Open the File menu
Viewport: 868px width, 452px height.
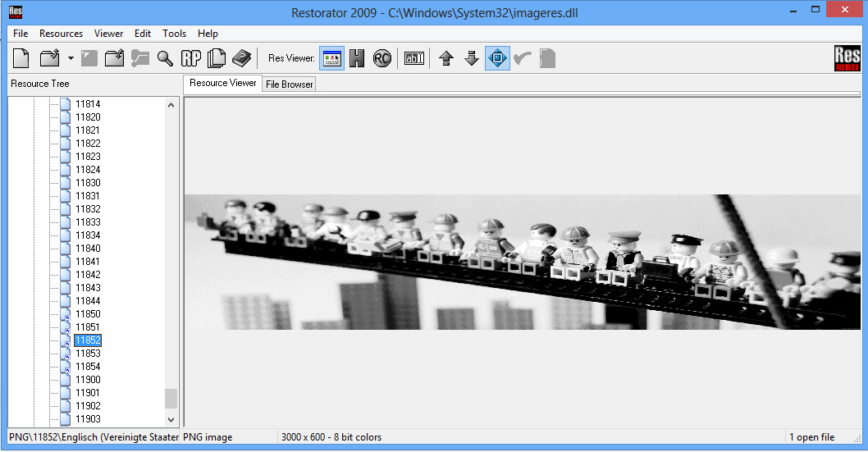click(x=21, y=33)
